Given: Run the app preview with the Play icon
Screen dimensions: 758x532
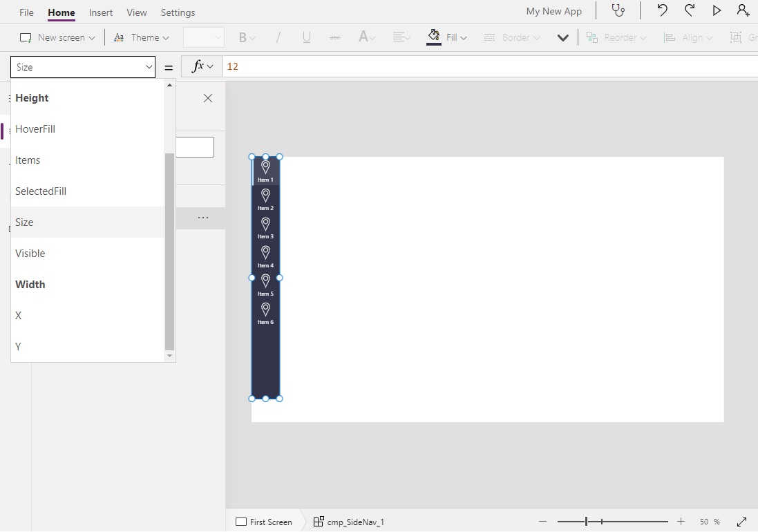Looking at the screenshot, I should 716,10.
